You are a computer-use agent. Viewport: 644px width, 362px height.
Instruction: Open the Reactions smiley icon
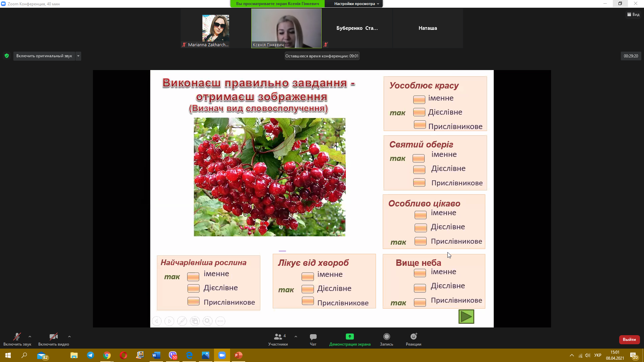tap(413, 337)
